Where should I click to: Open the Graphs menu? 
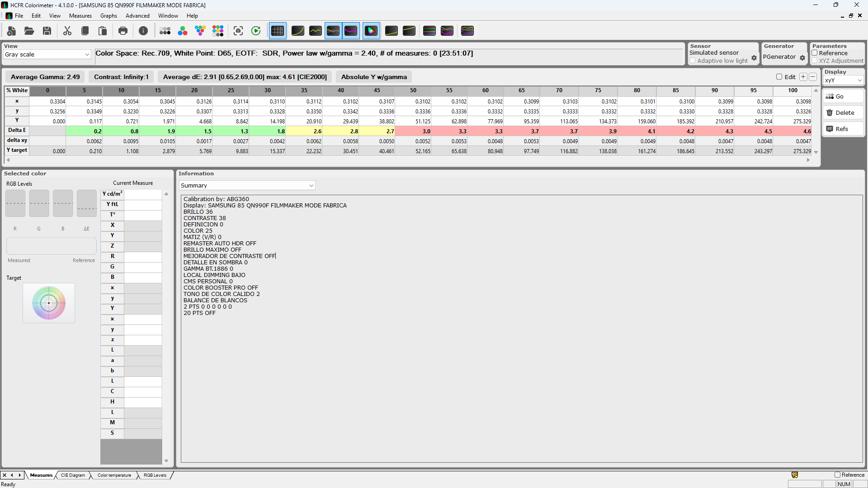point(108,16)
